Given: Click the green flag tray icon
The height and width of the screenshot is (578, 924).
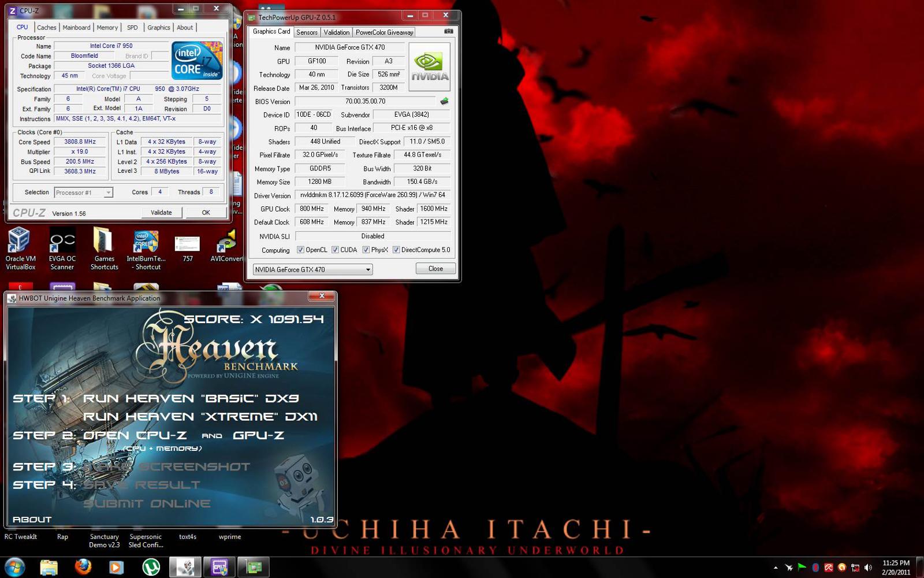Looking at the screenshot, I should (x=802, y=568).
